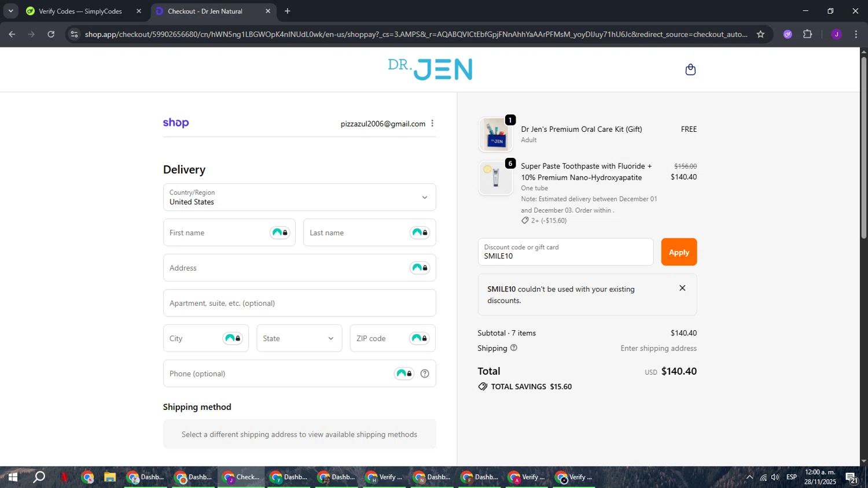Click autofill icon in First name field
The image size is (868, 488).
click(280, 232)
